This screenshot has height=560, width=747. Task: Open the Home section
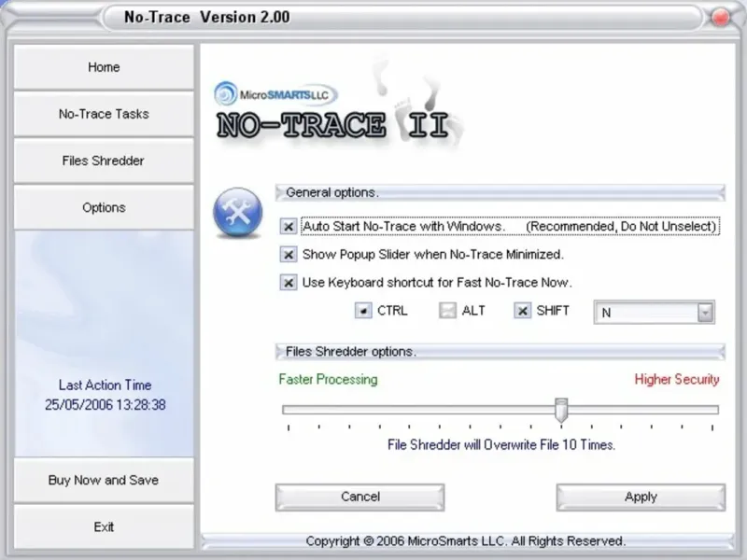tap(104, 67)
